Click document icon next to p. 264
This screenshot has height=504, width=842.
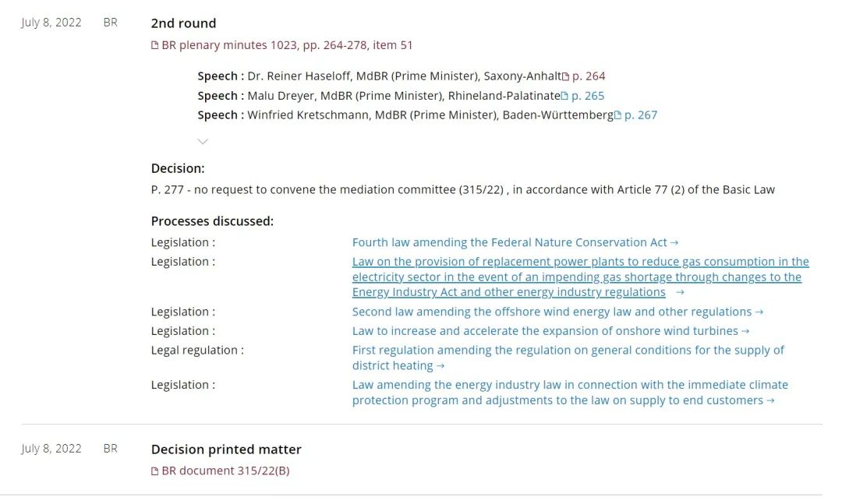click(x=565, y=76)
